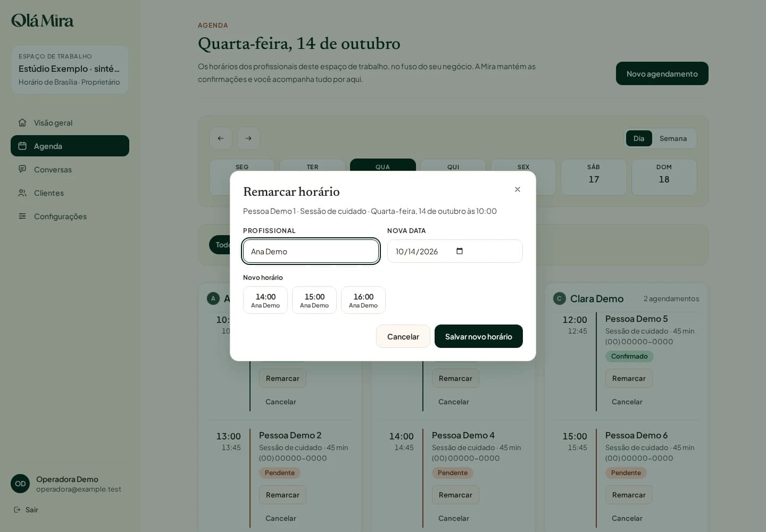Open Clientes in the sidebar
766x532 pixels.
(x=70, y=193)
